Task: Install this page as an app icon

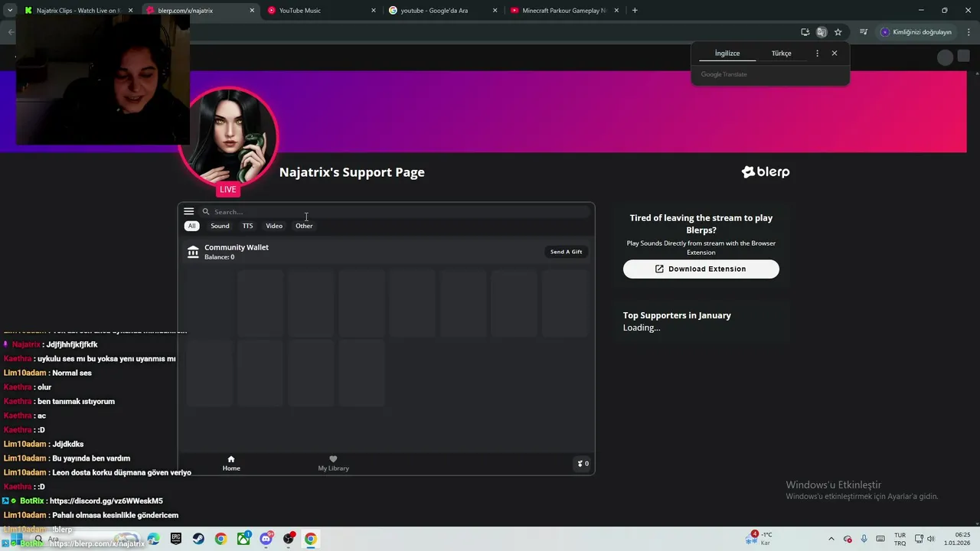Action: [x=805, y=32]
